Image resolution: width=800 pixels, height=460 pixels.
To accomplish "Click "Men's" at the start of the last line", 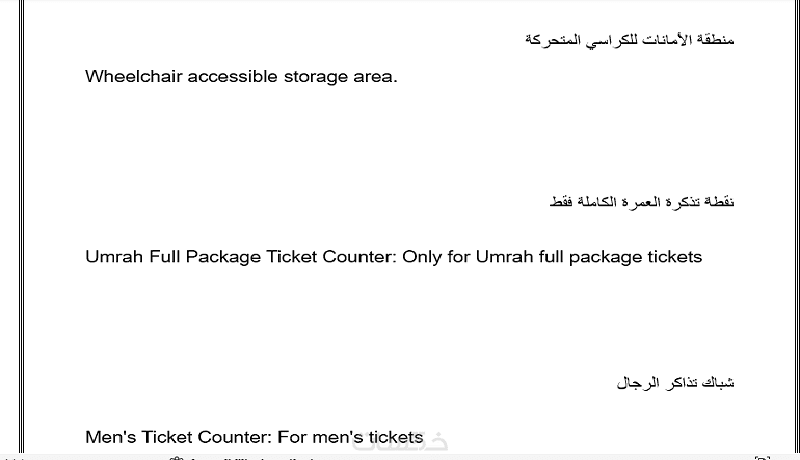I will (x=109, y=438).
